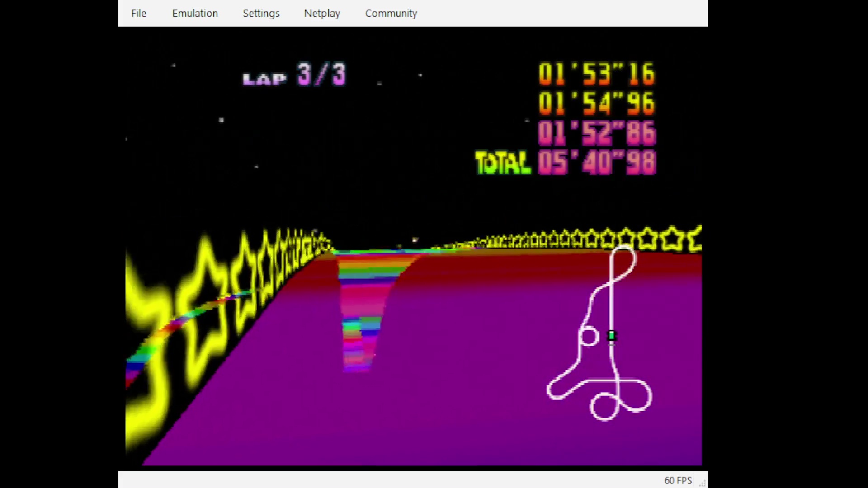Click the second lap time 01'54"96

coord(596,103)
